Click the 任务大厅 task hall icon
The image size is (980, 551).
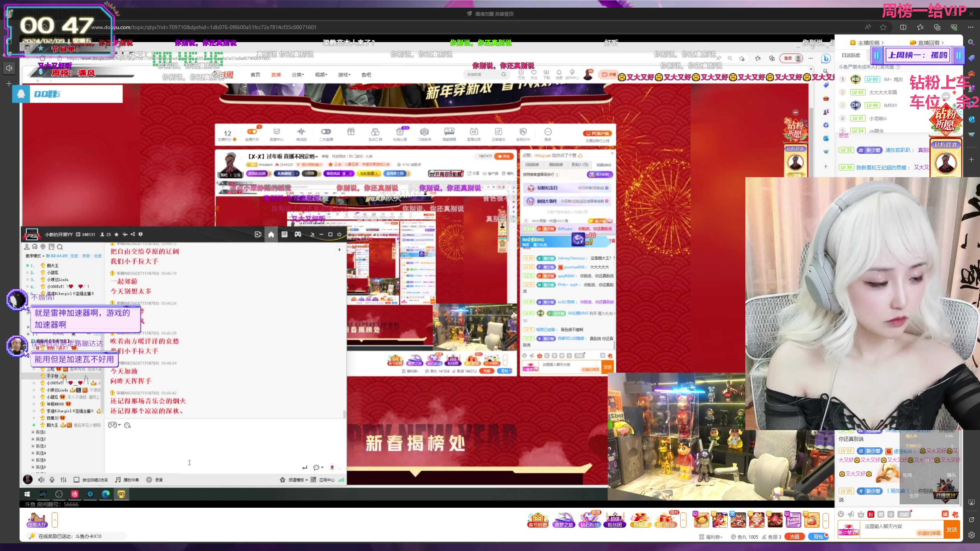click(37, 520)
